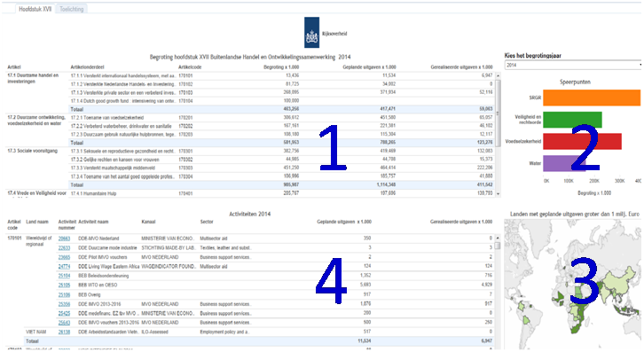Click the Begroting x 1.000 column header
The image size is (644, 352).
[x=281, y=67]
